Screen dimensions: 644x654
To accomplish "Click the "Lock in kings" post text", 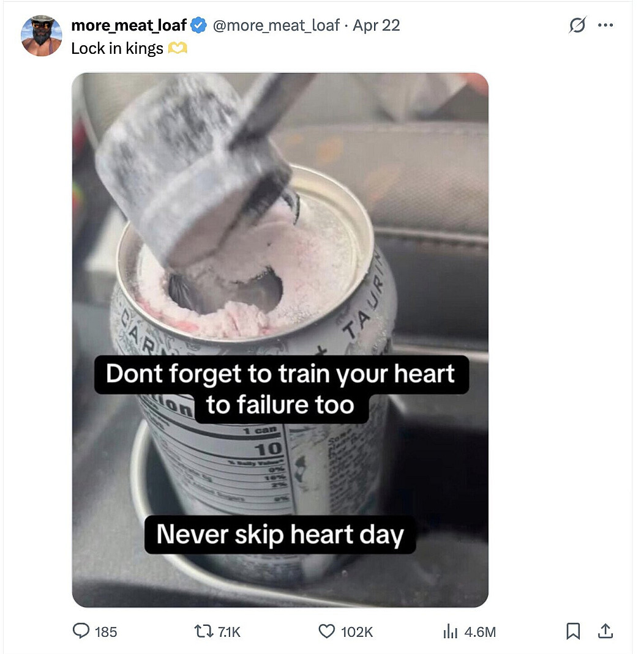I will (118, 49).
